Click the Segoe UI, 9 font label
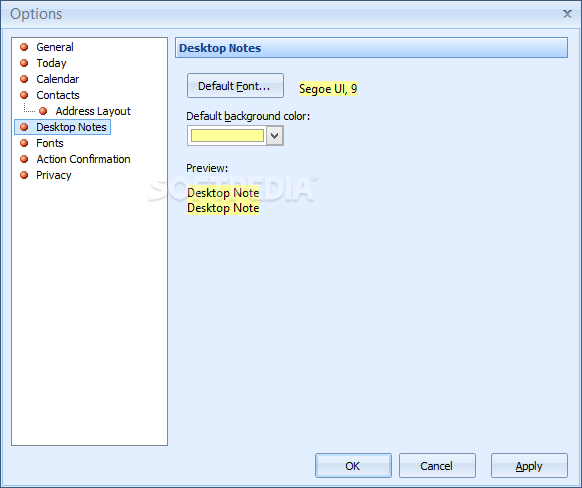 [328, 89]
